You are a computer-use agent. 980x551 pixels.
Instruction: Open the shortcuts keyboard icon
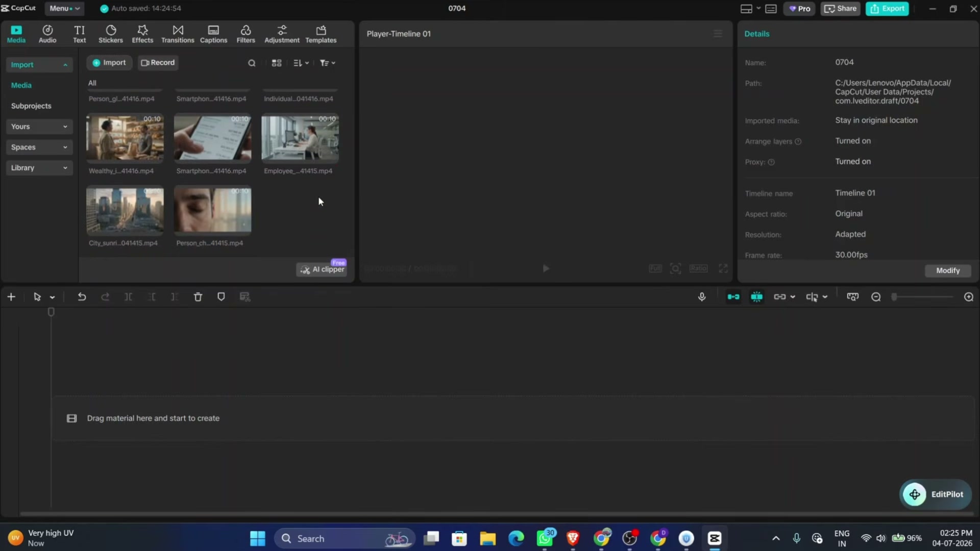771,9
